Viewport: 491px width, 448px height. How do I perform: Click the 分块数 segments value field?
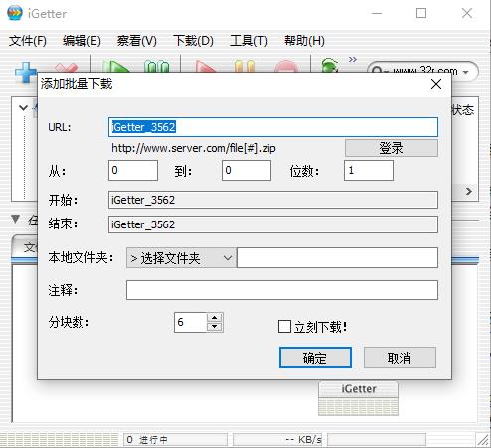click(x=191, y=322)
